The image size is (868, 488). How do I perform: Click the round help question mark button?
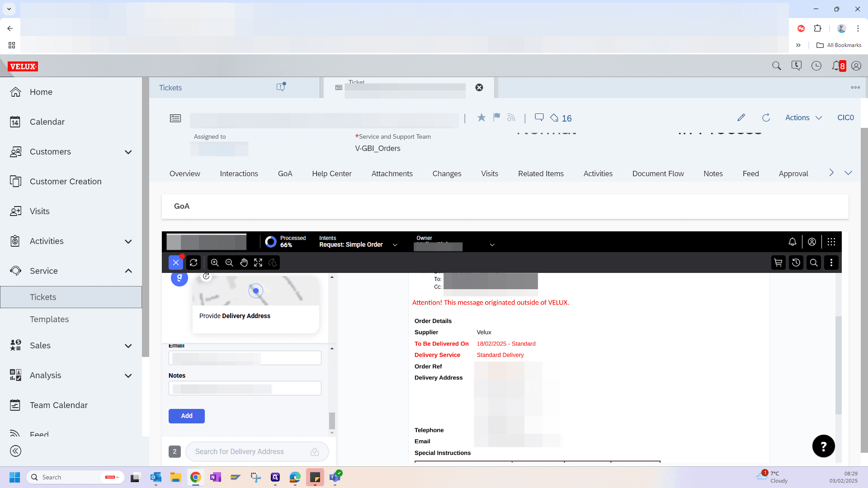click(824, 446)
